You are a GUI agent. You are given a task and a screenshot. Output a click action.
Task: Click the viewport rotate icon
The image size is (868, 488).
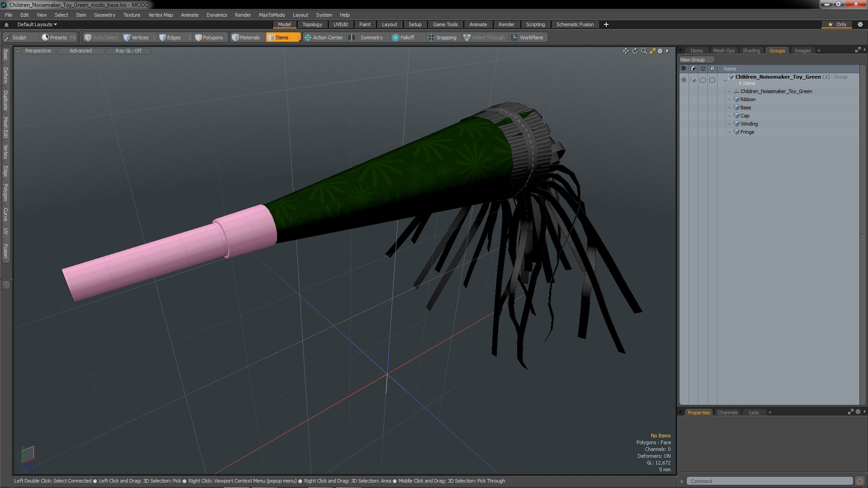[x=635, y=51]
